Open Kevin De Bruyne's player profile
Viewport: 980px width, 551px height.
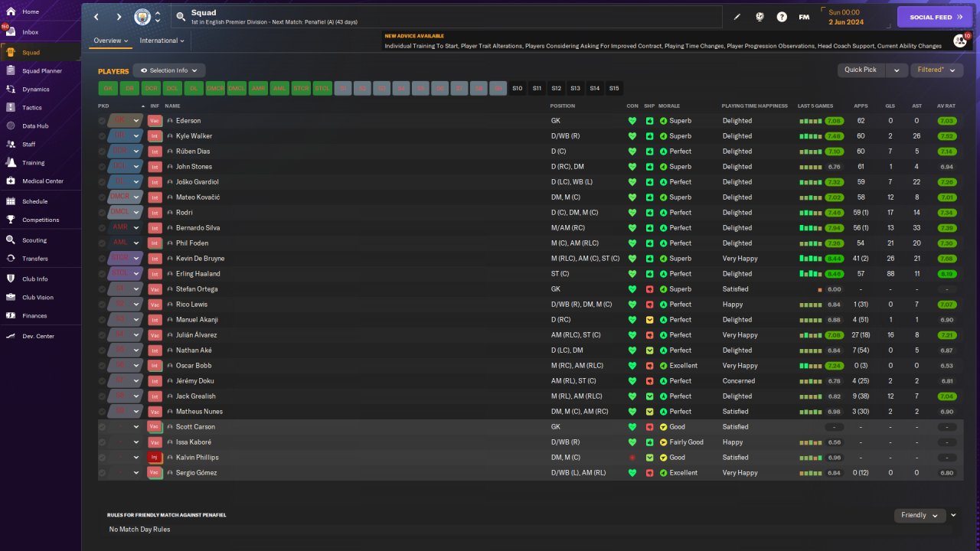coord(200,259)
